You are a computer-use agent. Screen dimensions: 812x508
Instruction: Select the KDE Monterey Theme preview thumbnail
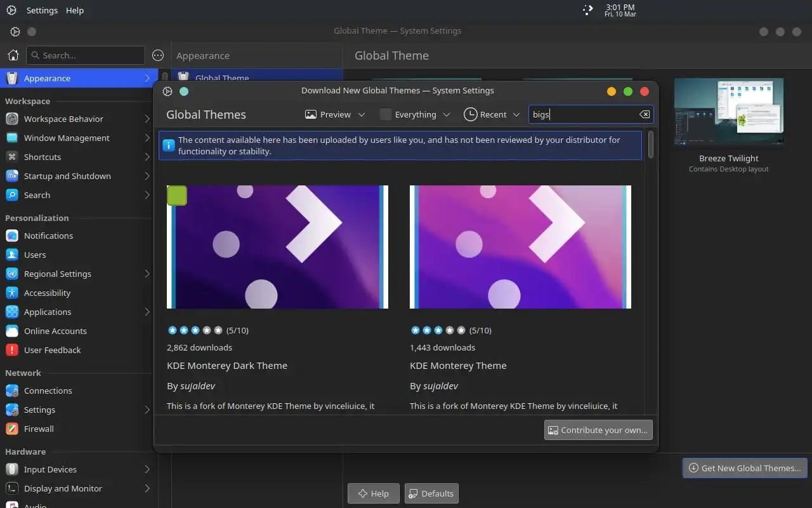click(520, 247)
